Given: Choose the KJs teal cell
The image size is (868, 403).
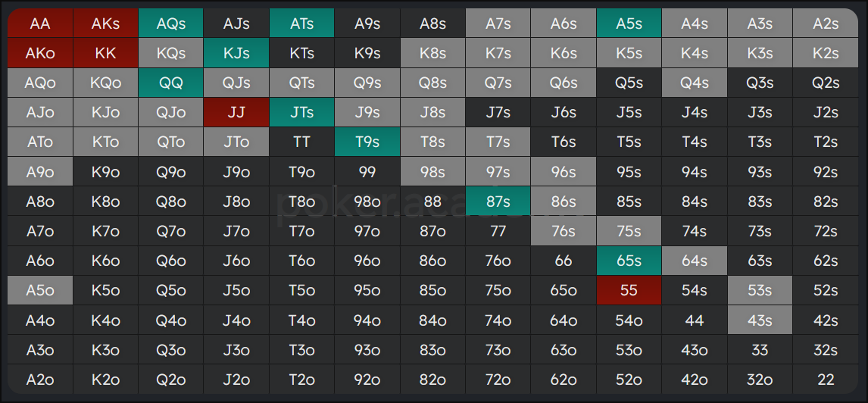Looking at the screenshot, I should coord(236,53).
